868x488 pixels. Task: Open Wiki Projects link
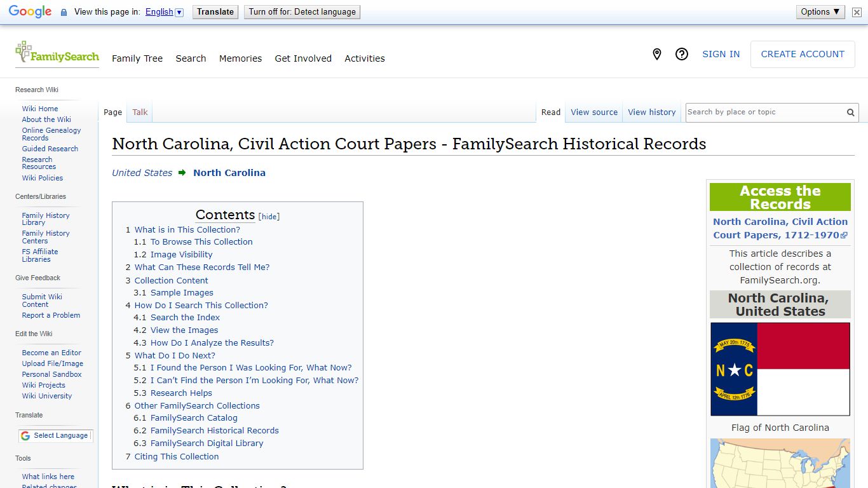[44, 385]
